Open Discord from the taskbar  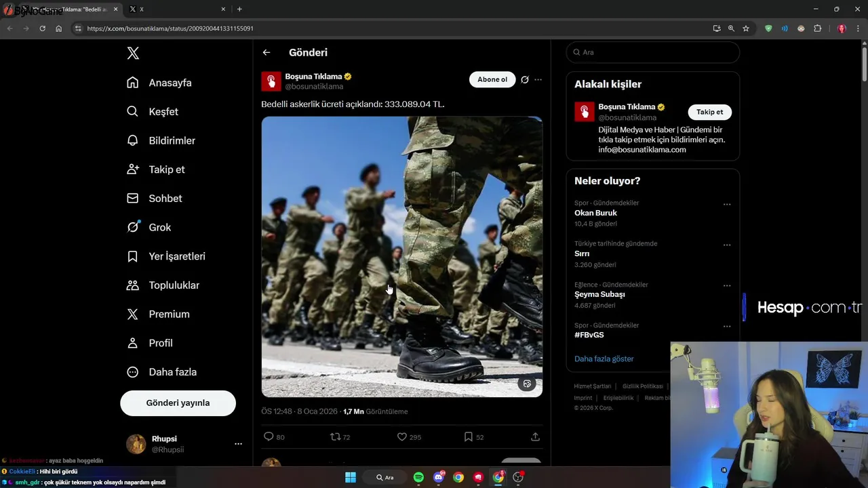click(x=439, y=477)
